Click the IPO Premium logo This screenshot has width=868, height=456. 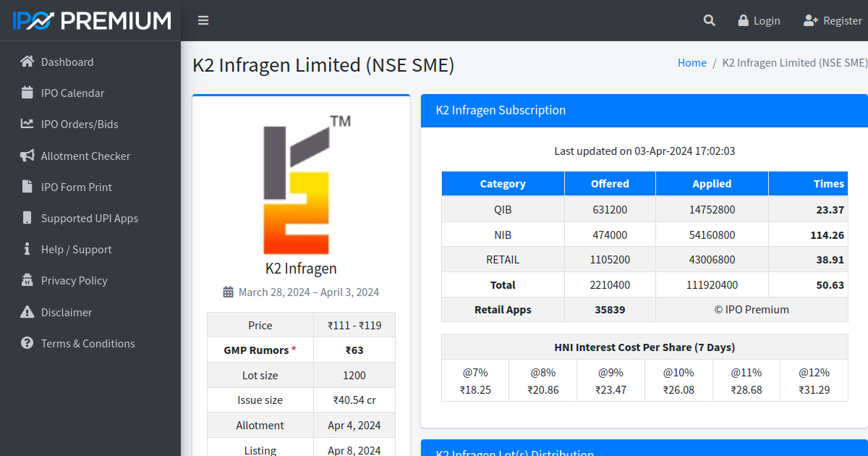[x=90, y=20]
